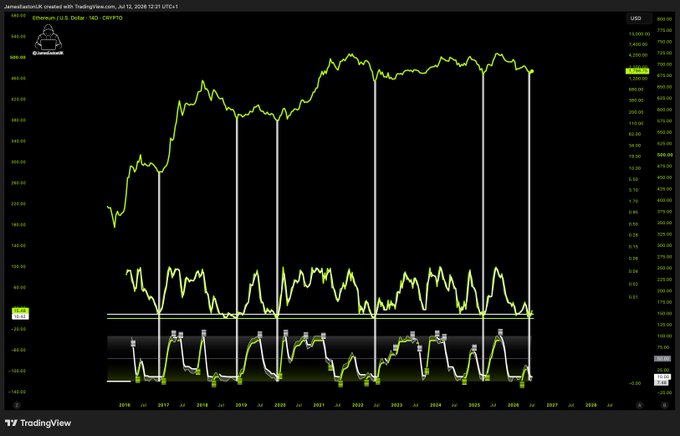This screenshot has height=436, width=680.
Task: Click the green marker under the 2017 vertical line
Action: [163, 381]
